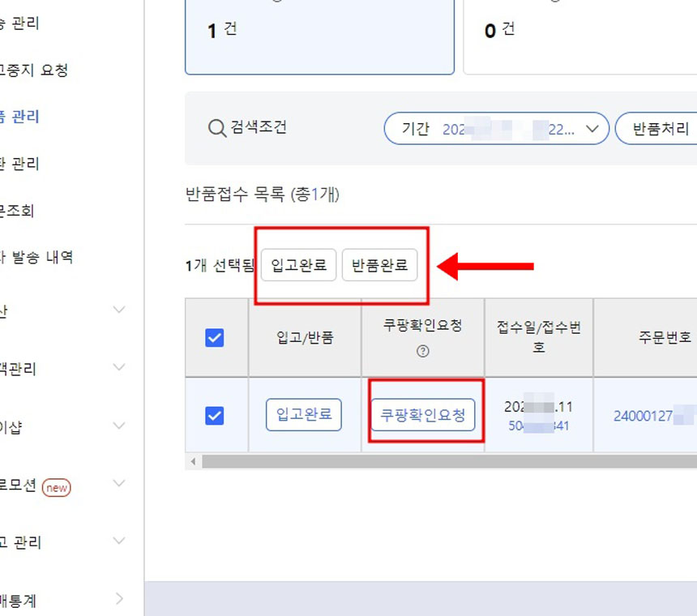
Task: Click the bulk 반품완료 button
Action: coord(379,265)
